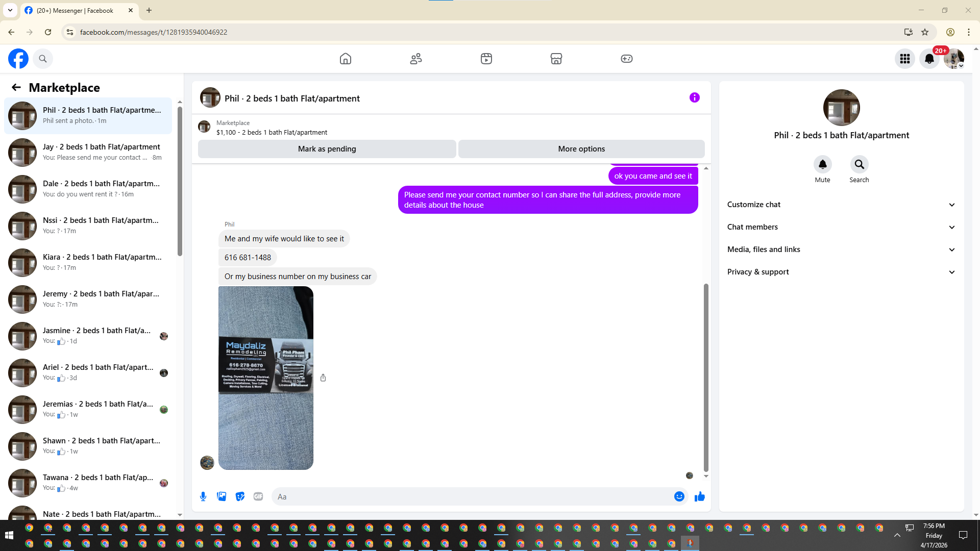Expand Privacy & support section
This screenshot has width=980, height=551.
point(841,272)
